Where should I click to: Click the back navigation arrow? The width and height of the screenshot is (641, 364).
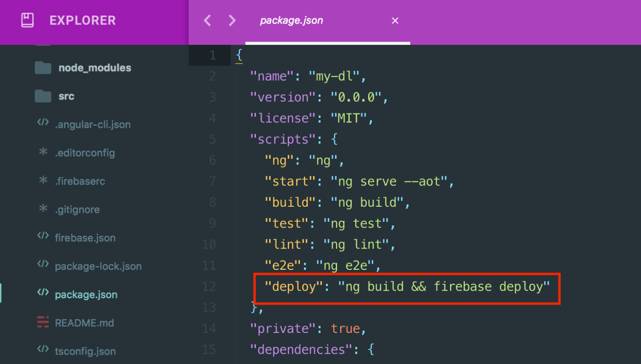207,20
